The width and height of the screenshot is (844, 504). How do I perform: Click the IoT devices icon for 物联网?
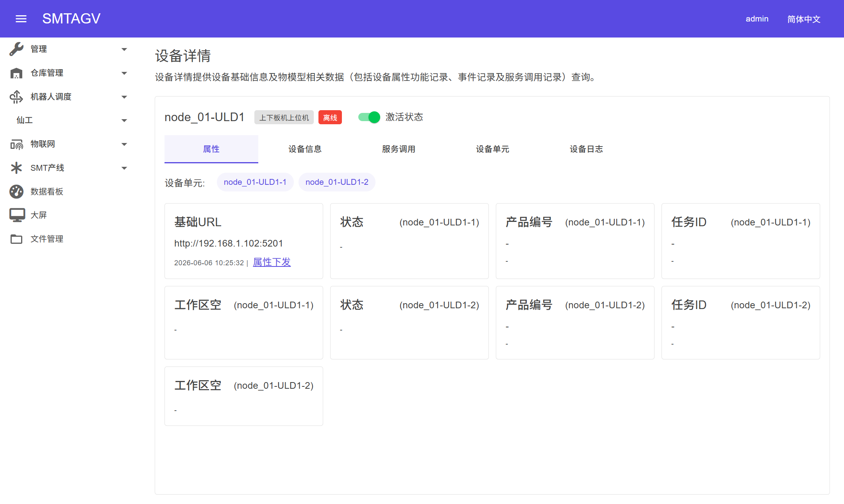point(16,144)
